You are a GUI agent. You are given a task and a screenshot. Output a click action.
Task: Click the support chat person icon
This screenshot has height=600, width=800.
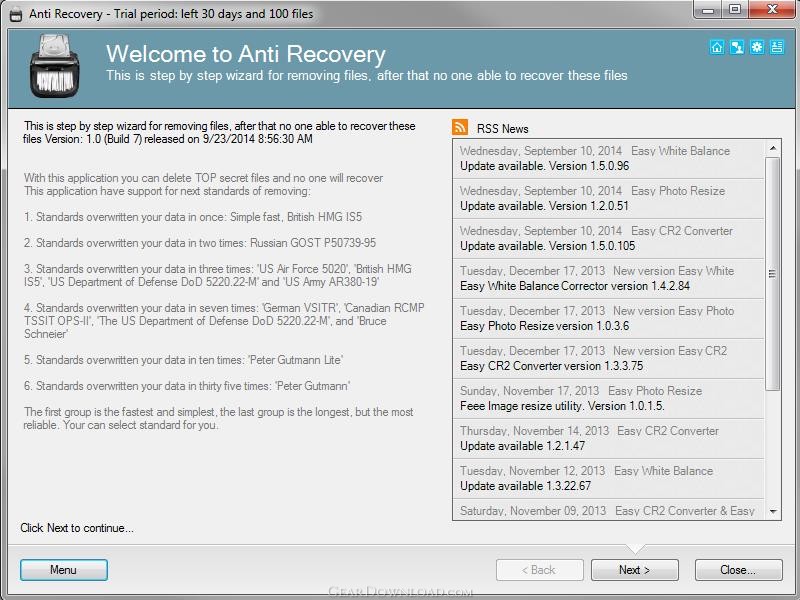[x=737, y=47]
